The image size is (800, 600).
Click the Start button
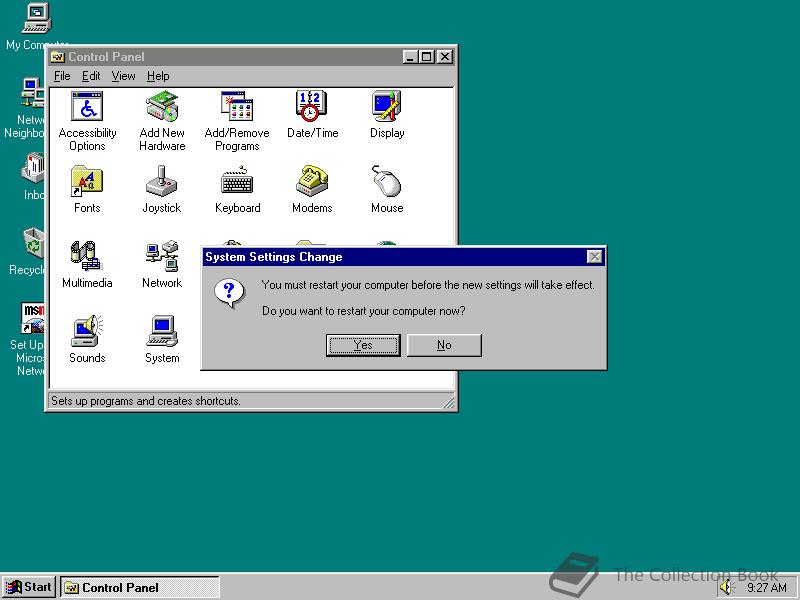28,587
